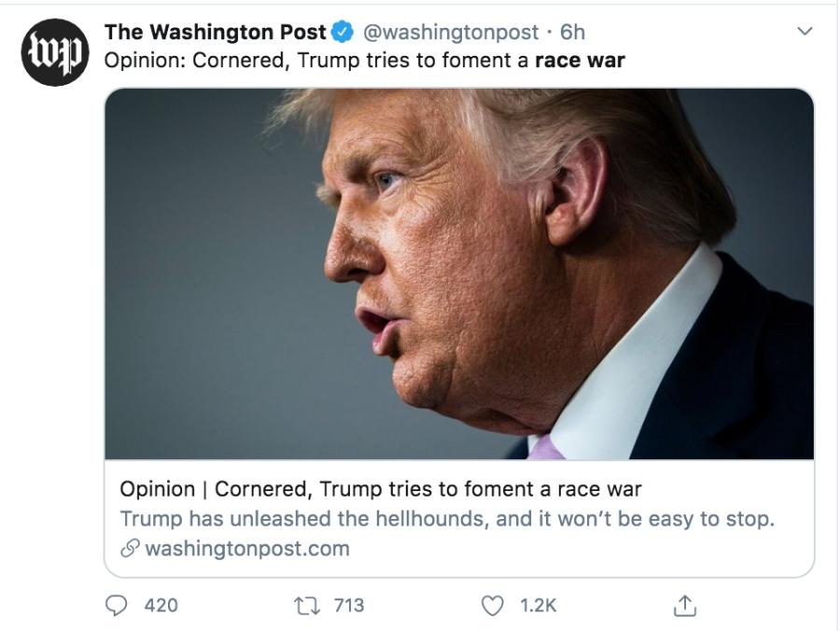Click the blue verified badge
840x631 pixels.
coord(343,32)
